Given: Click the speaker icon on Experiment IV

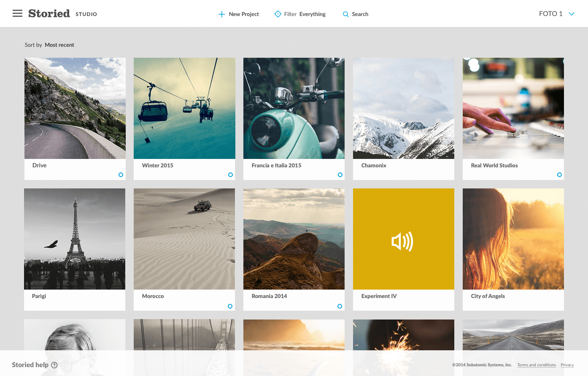Looking at the screenshot, I should point(402,242).
